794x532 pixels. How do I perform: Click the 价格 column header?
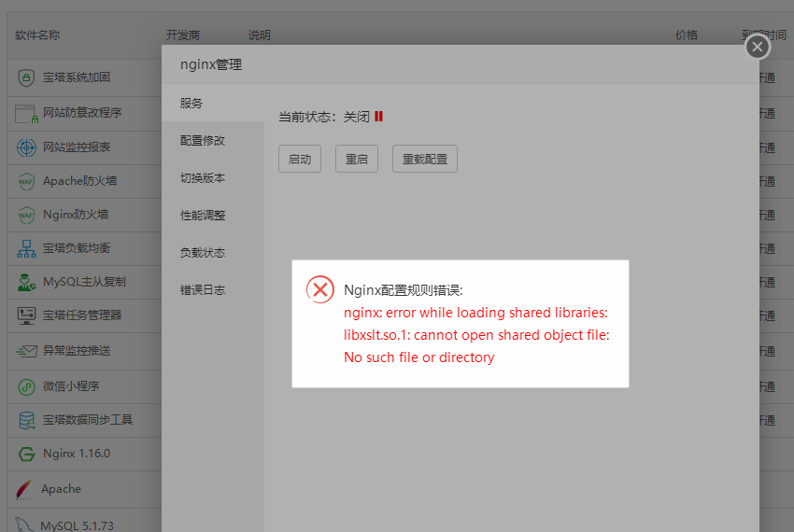[687, 35]
